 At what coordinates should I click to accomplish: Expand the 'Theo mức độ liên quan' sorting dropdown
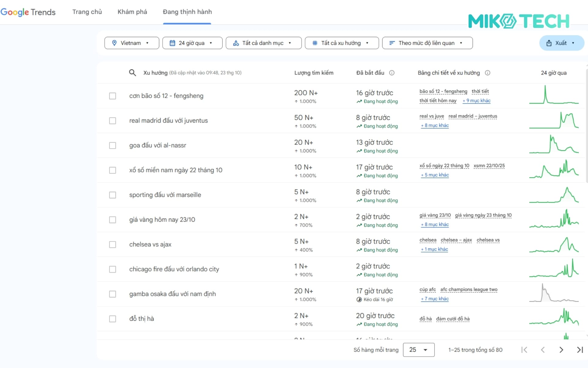[427, 43]
